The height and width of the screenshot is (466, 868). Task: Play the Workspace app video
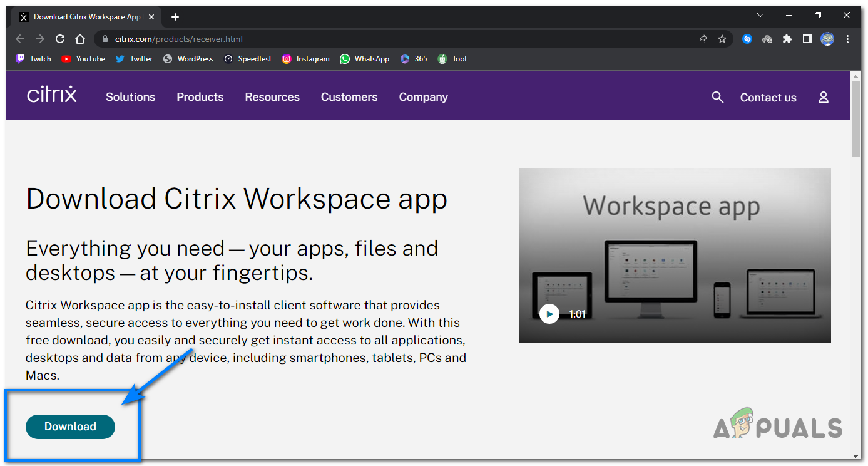pyautogui.click(x=549, y=313)
